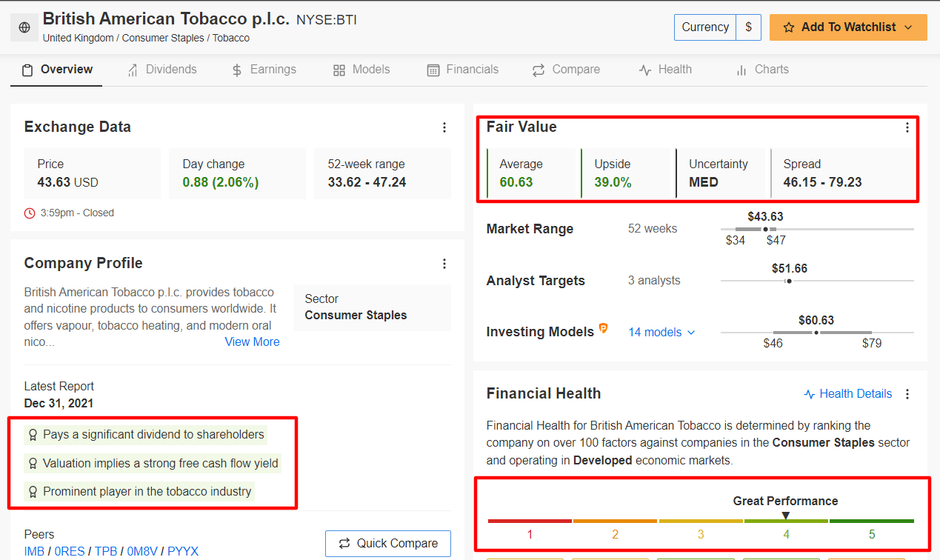
Task: Click the Charts bar icon
Action: 741,70
